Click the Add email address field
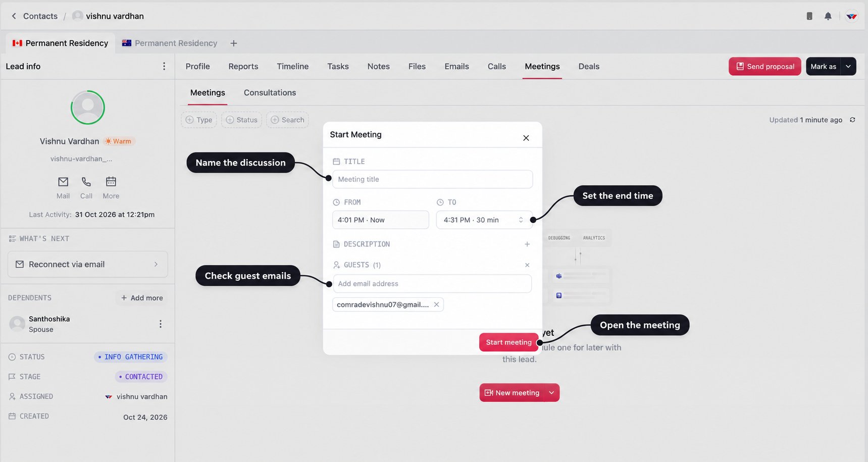The height and width of the screenshot is (462, 868). (x=432, y=284)
